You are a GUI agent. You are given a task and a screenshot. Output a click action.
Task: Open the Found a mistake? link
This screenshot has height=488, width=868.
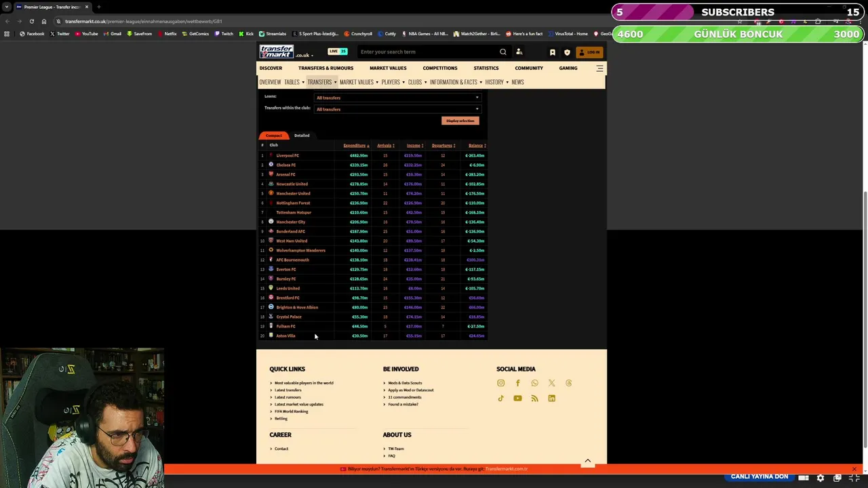(x=403, y=405)
